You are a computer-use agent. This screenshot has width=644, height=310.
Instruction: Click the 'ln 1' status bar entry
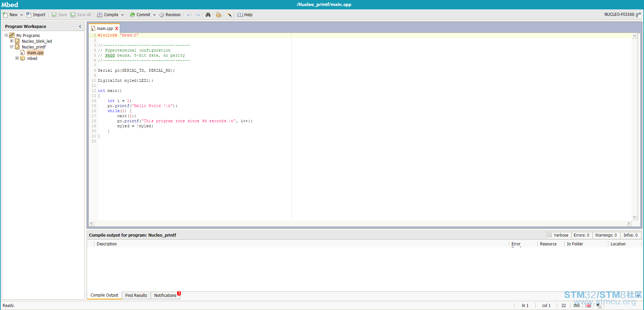pos(525,306)
